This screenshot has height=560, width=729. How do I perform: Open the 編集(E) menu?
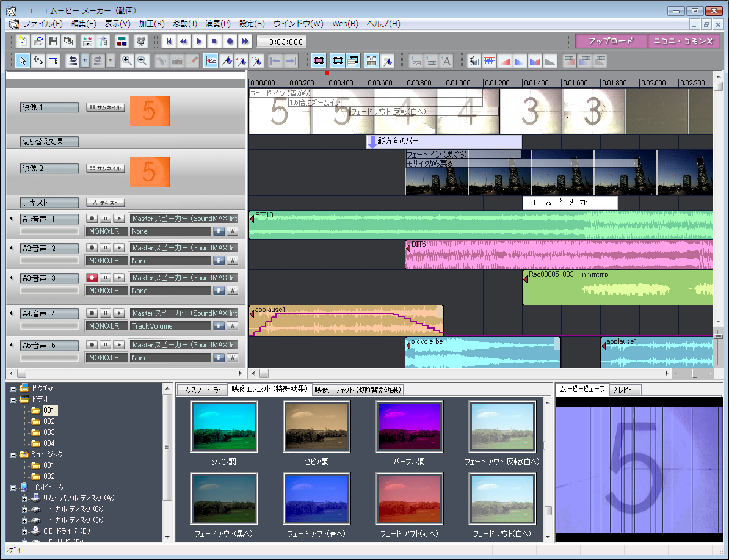click(x=84, y=24)
